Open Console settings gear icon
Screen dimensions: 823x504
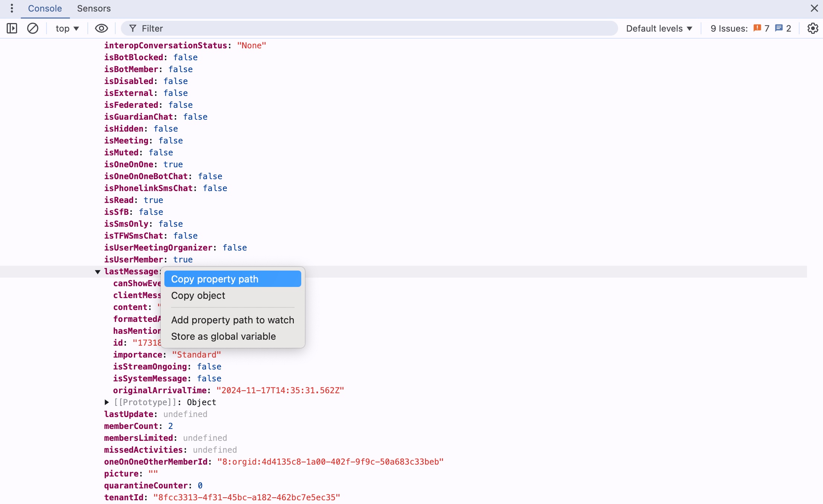click(x=813, y=28)
